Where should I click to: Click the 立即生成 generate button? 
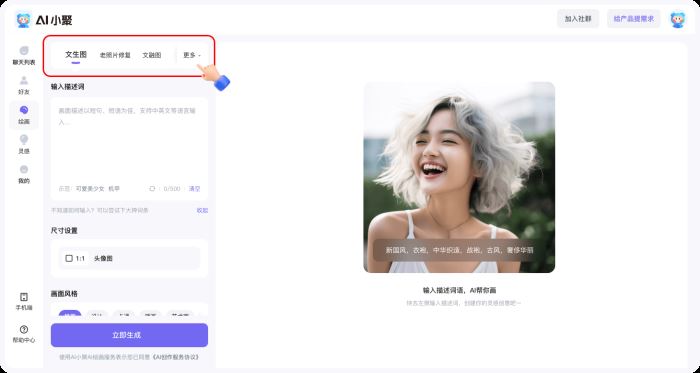tap(129, 335)
